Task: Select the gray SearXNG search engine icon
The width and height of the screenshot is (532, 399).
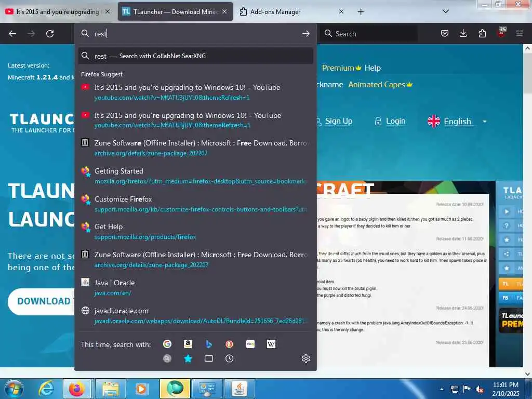Action: [167, 358]
